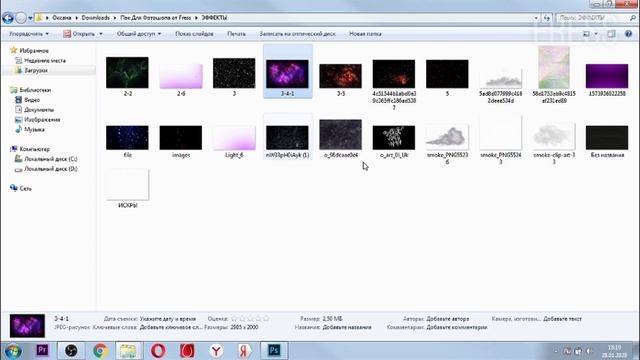
Task: Rate the file with the fifth star
Action: click(266, 318)
